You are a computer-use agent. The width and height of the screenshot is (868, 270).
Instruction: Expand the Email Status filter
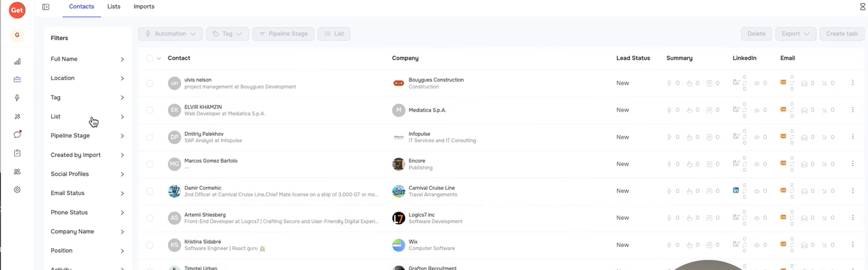88,193
